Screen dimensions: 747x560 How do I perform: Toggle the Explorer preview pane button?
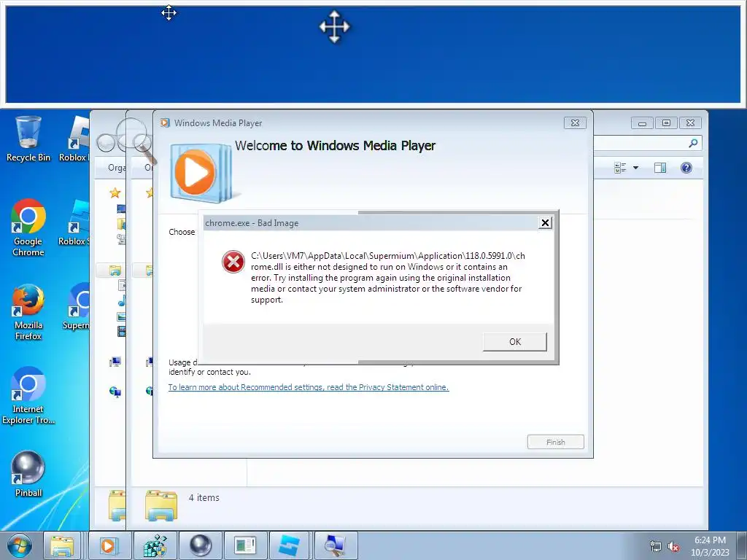tap(659, 168)
